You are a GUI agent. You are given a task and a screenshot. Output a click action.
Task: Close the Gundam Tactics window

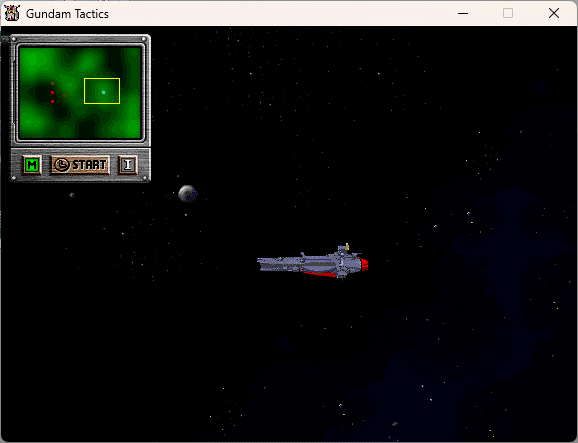coord(554,14)
